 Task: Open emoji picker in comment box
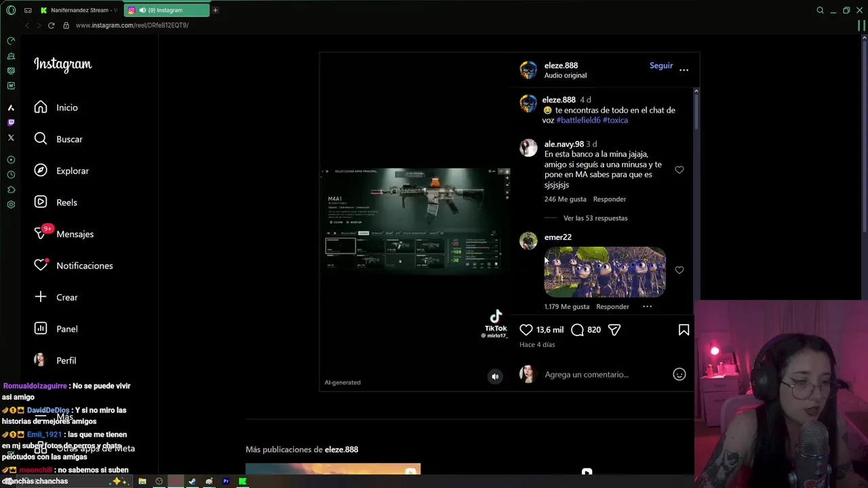679,374
